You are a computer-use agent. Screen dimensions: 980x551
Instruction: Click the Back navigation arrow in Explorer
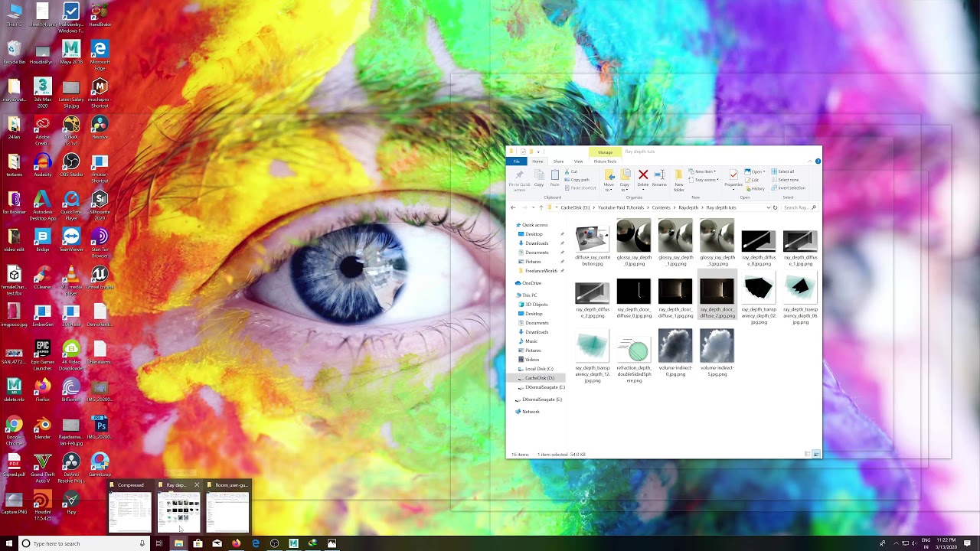click(513, 207)
